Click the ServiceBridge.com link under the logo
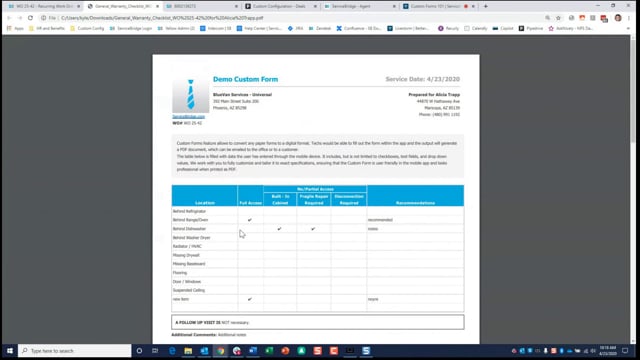The width and height of the screenshot is (640, 360). [189, 117]
